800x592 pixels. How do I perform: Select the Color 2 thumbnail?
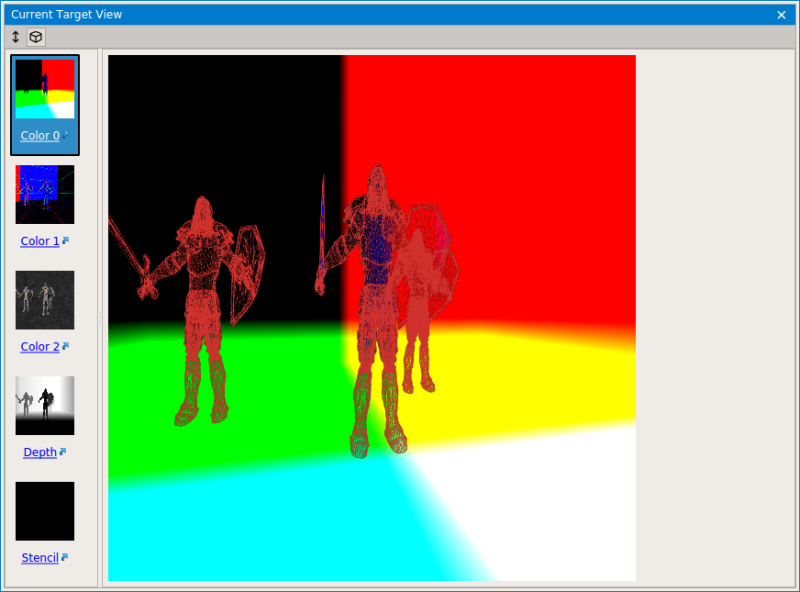pyautogui.click(x=45, y=300)
